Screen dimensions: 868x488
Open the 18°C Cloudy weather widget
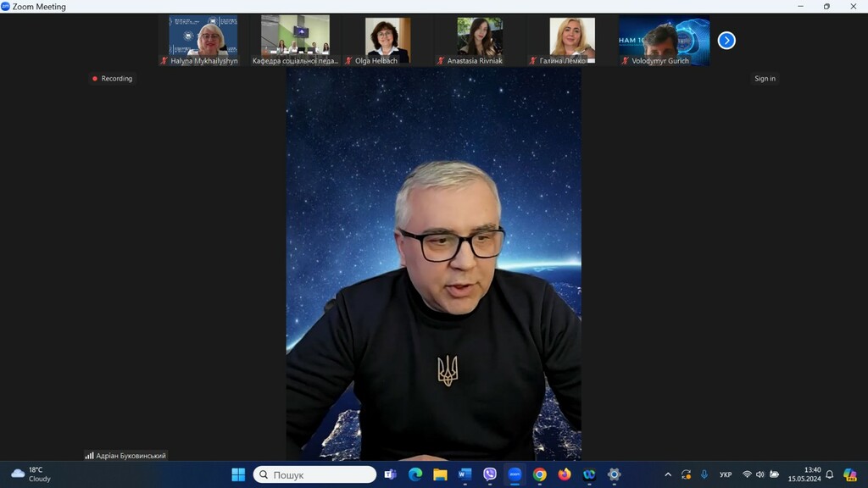[31, 474]
